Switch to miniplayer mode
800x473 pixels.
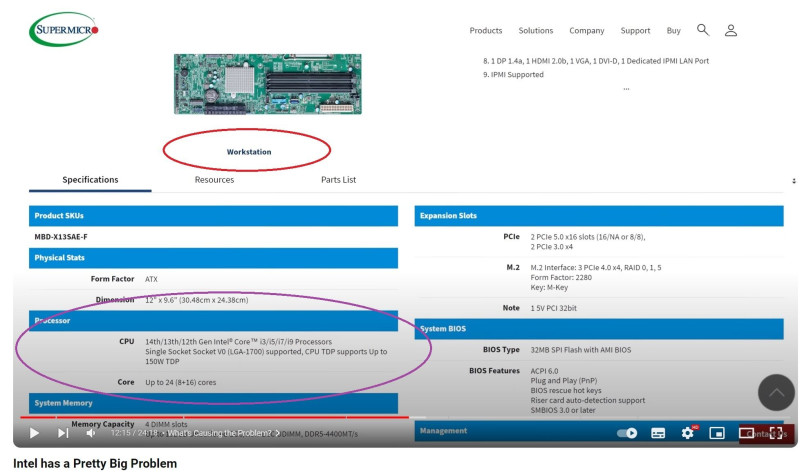[x=717, y=433]
